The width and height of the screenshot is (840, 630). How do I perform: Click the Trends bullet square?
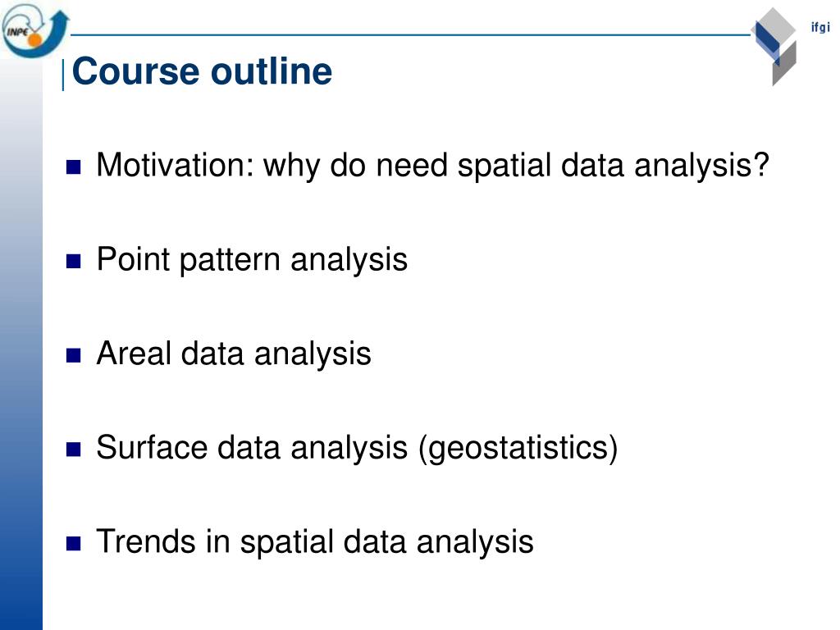73,544
